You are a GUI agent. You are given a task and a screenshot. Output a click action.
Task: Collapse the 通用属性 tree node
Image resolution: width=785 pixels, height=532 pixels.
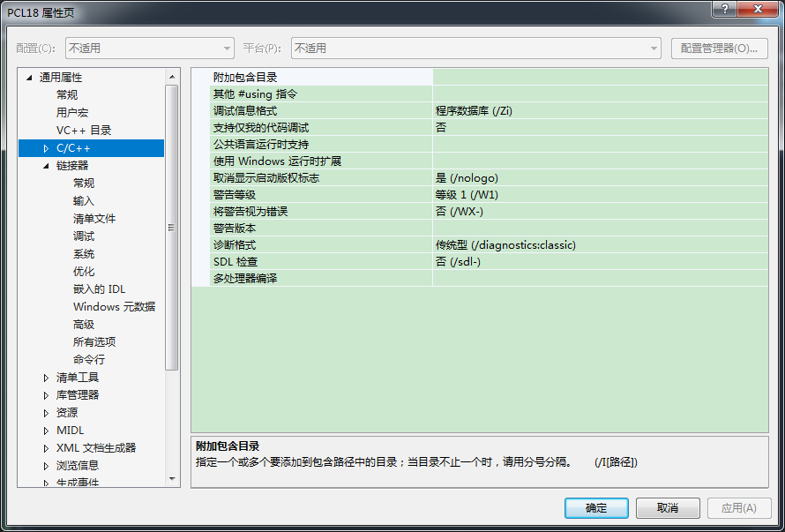click(29, 78)
